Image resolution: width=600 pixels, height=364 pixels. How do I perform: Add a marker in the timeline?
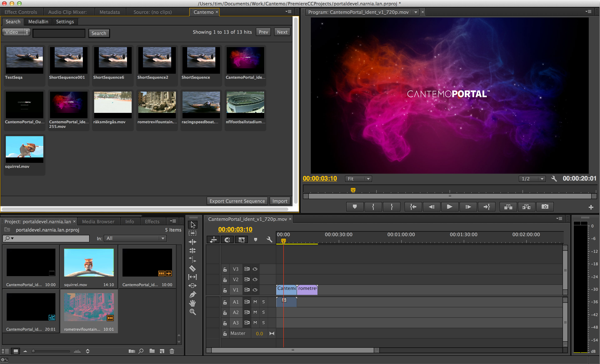tap(255, 240)
